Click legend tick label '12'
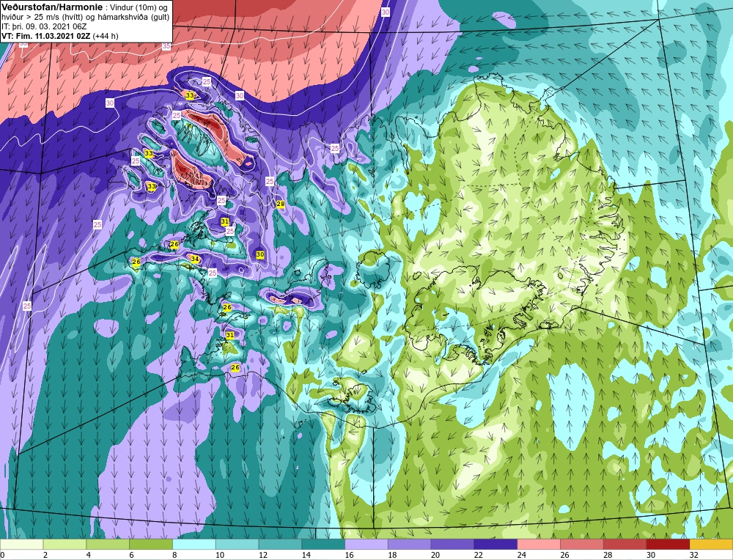This screenshot has height=560, width=733. point(262,555)
